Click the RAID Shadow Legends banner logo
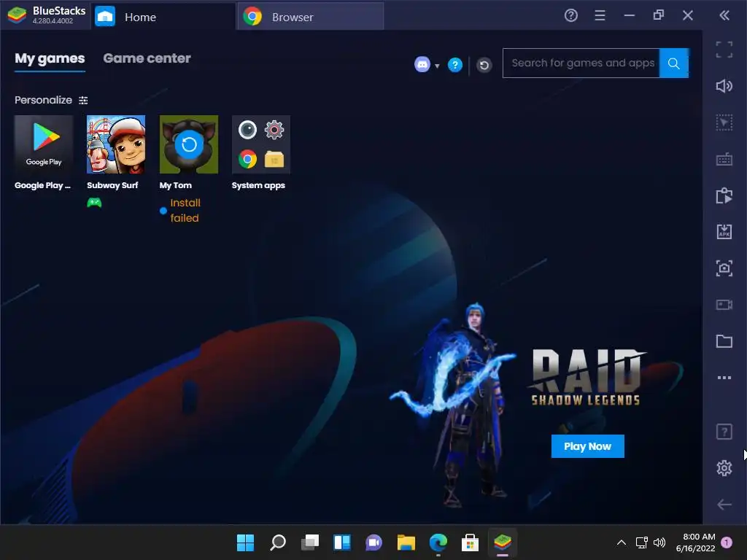The width and height of the screenshot is (747, 560). (587, 377)
